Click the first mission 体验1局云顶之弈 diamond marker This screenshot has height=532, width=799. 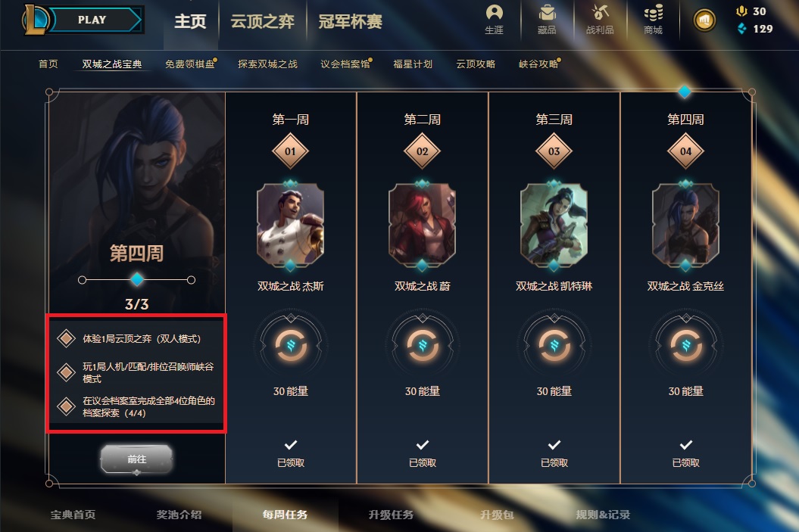[x=66, y=338]
